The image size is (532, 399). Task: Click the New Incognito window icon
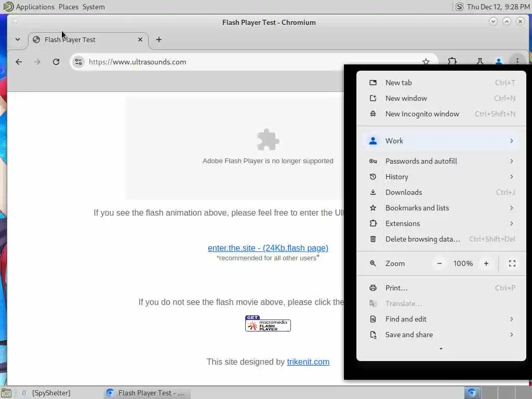tap(373, 114)
